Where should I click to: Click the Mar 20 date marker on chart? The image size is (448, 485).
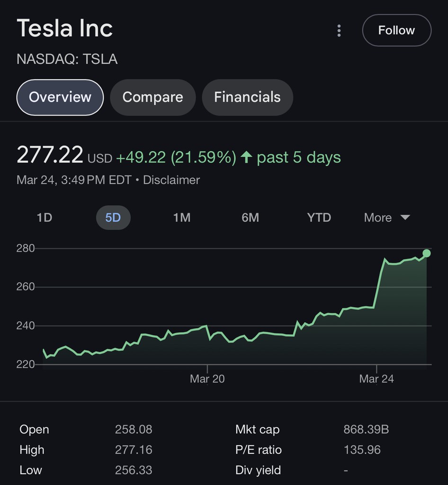pos(207,378)
